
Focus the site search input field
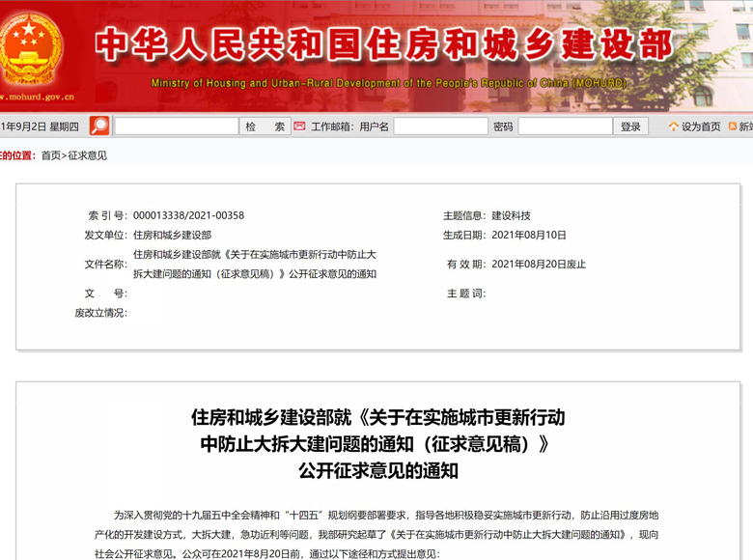[x=177, y=126]
